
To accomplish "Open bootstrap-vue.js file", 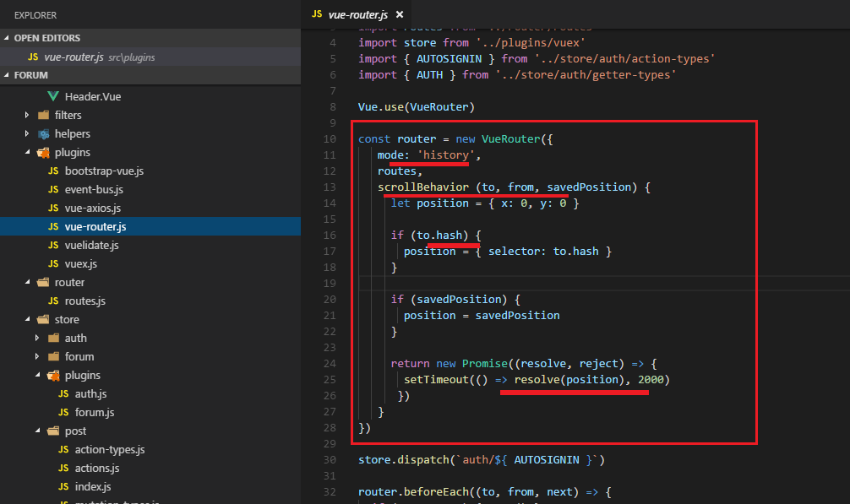I will 104,171.
